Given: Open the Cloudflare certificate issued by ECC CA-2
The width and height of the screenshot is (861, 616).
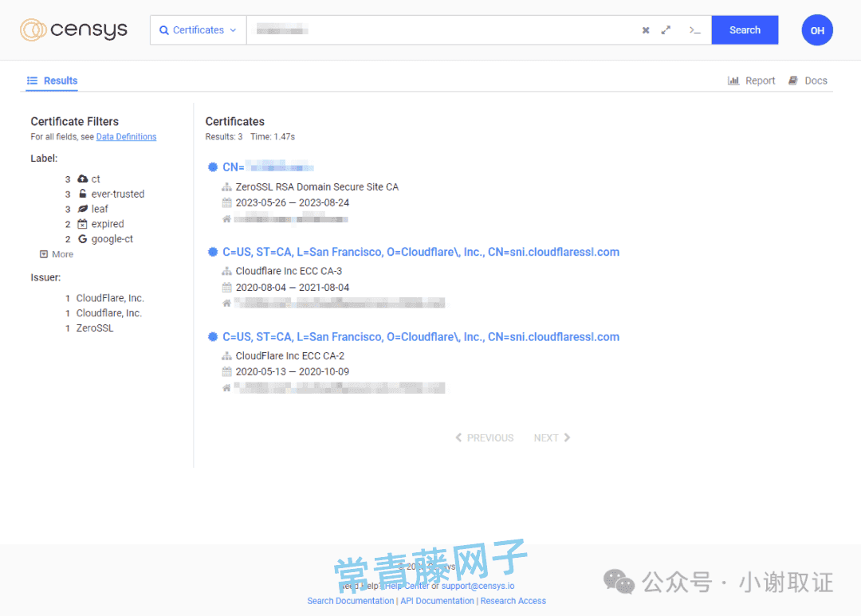Looking at the screenshot, I should (x=421, y=336).
